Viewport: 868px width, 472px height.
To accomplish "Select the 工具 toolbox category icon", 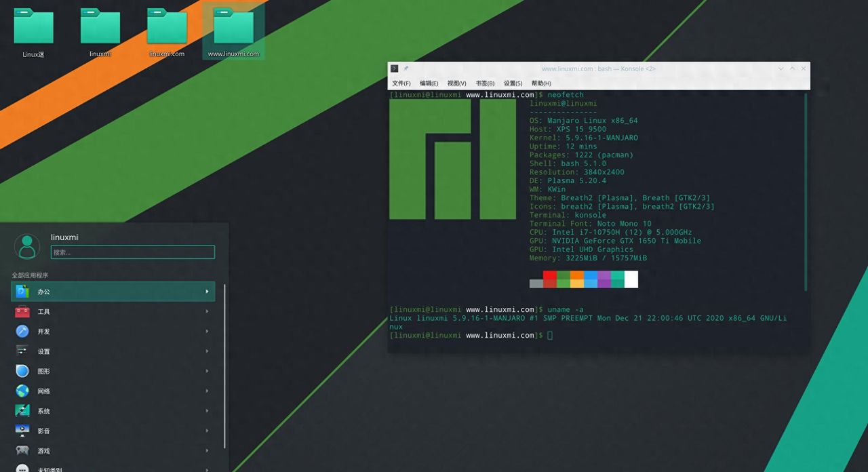I will tap(22, 311).
